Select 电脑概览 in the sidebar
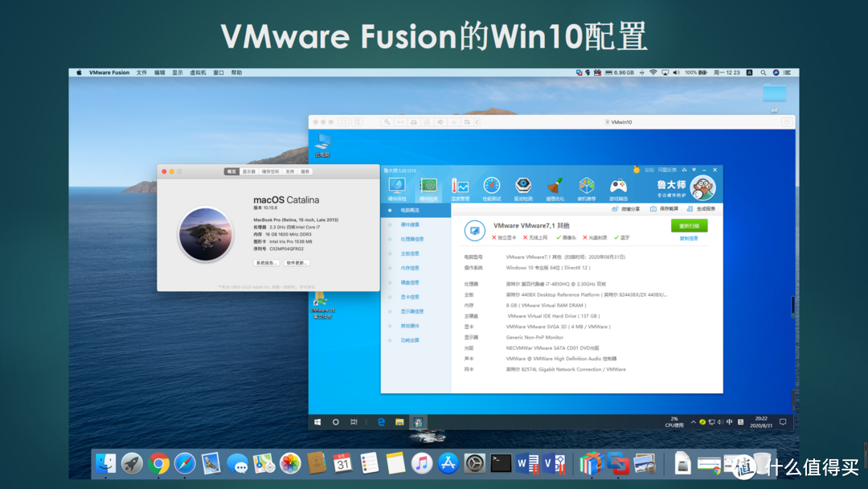Image resolution: width=868 pixels, height=489 pixels. 416,211
